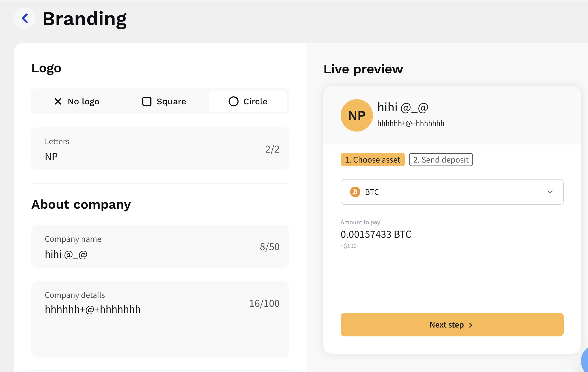Open the BTC asset dropdown
The image size is (588, 372).
(452, 192)
